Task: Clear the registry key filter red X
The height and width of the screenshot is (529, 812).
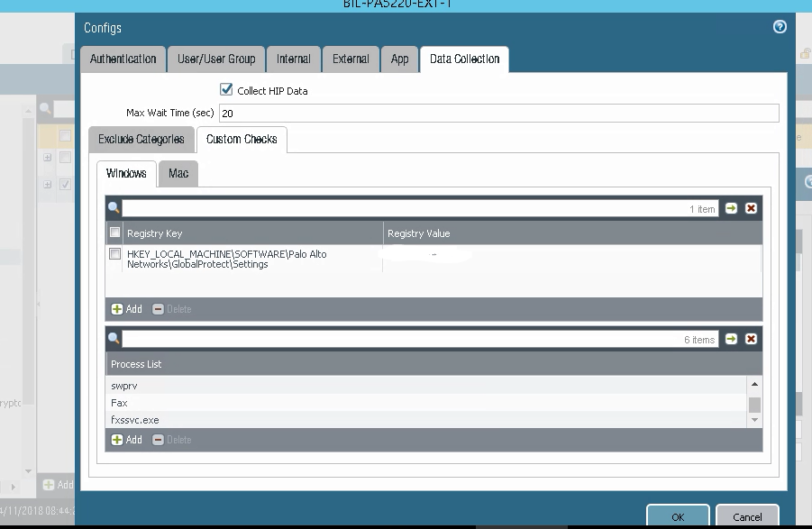Action: 751,208
